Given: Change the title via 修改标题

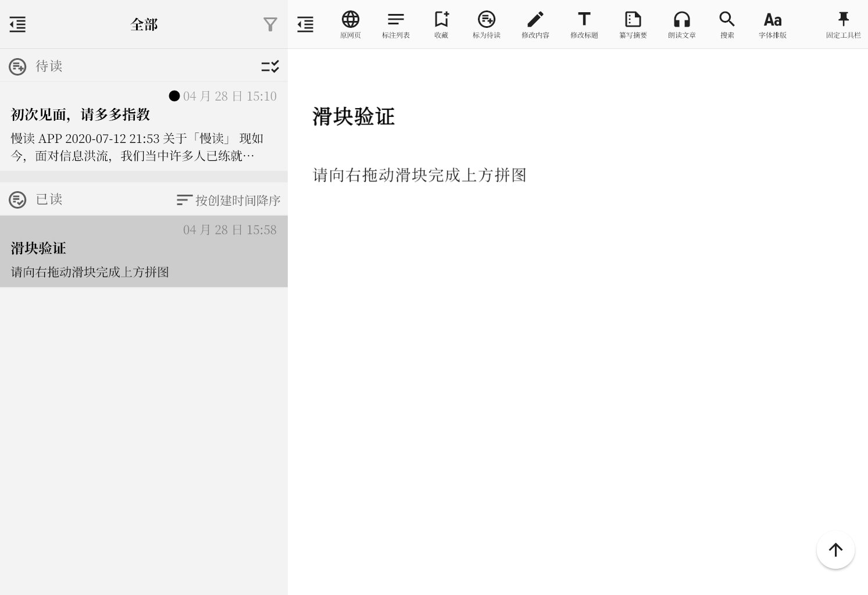Looking at the screenshot, I should 584,24.
